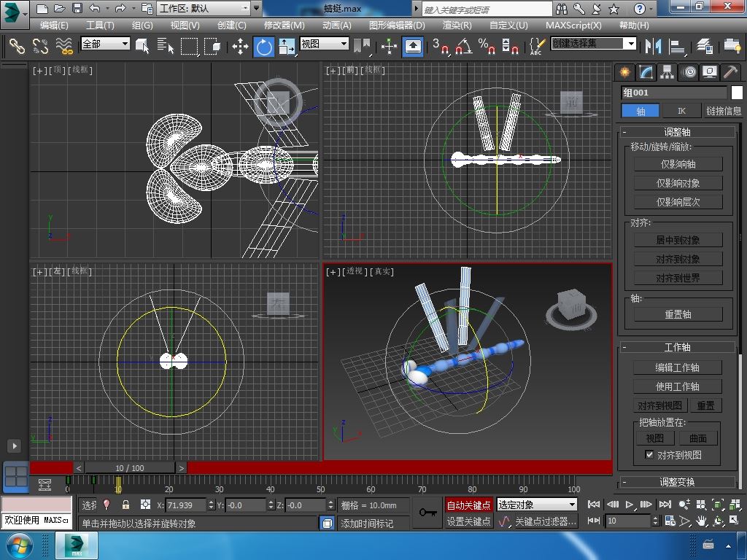
Task: Open the Motion panel tab
Action: [688, 71]
